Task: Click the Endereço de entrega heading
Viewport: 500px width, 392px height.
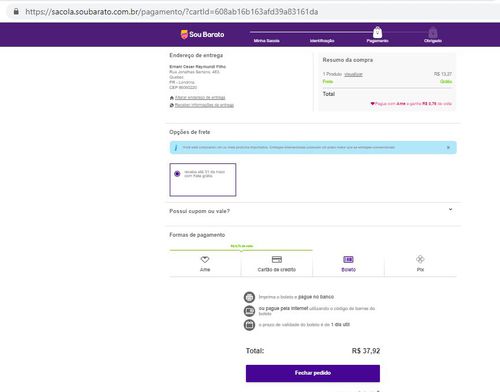Action: point(196,55)
